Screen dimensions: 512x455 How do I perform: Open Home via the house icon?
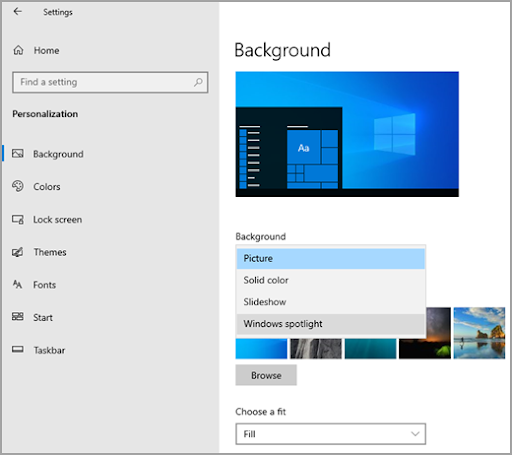18,50
